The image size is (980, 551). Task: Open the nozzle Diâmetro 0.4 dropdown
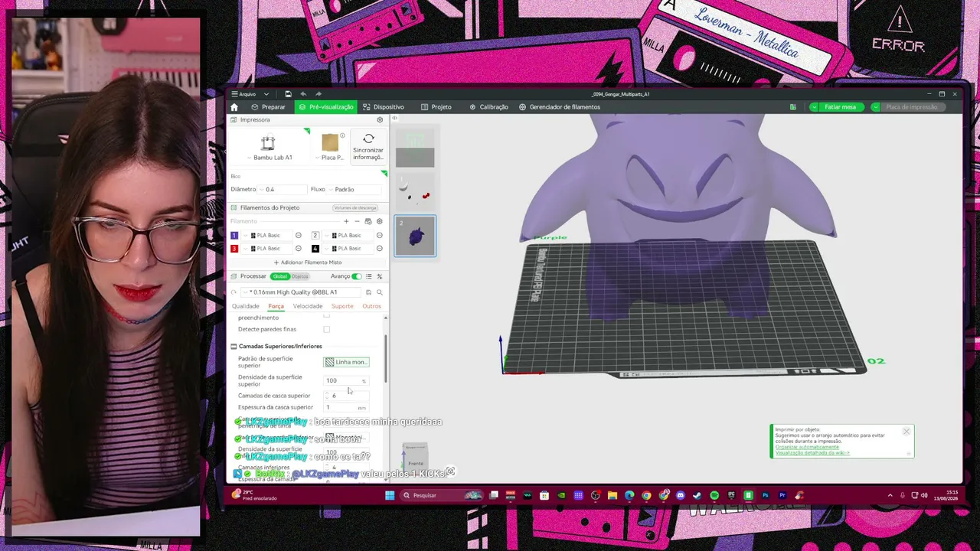tap(280, 189)
